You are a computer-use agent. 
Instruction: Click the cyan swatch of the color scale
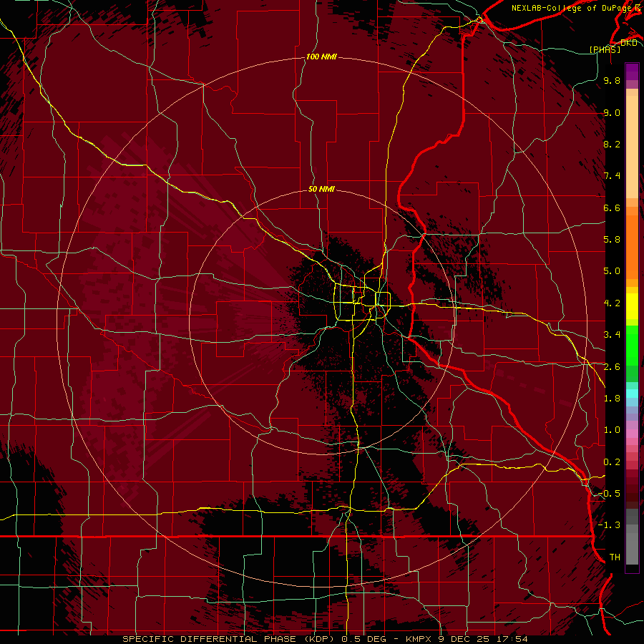tap(632, 393)
